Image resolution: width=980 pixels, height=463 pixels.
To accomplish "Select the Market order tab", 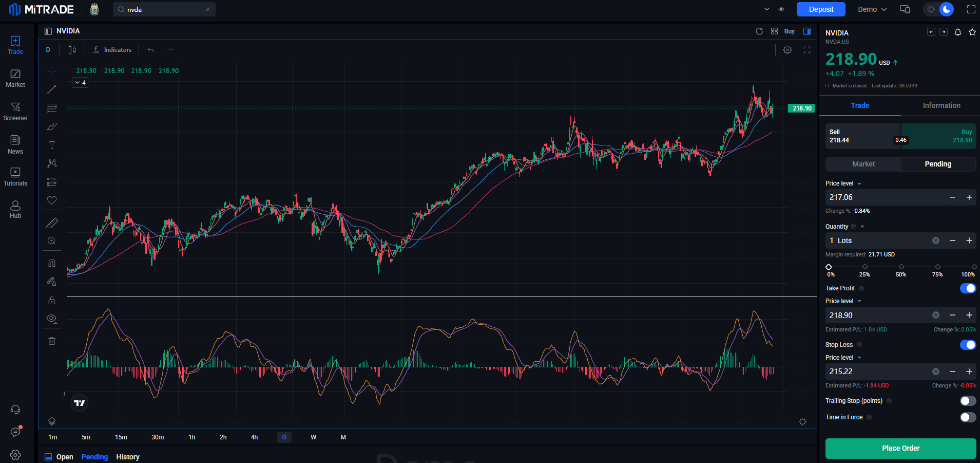I will 863,164.
